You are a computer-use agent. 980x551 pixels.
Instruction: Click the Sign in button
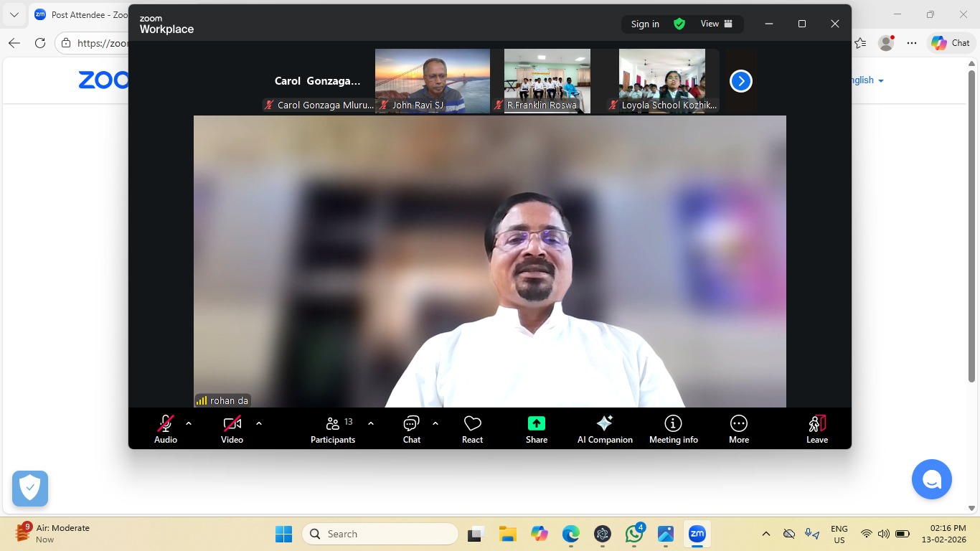[x=645, y=24]
